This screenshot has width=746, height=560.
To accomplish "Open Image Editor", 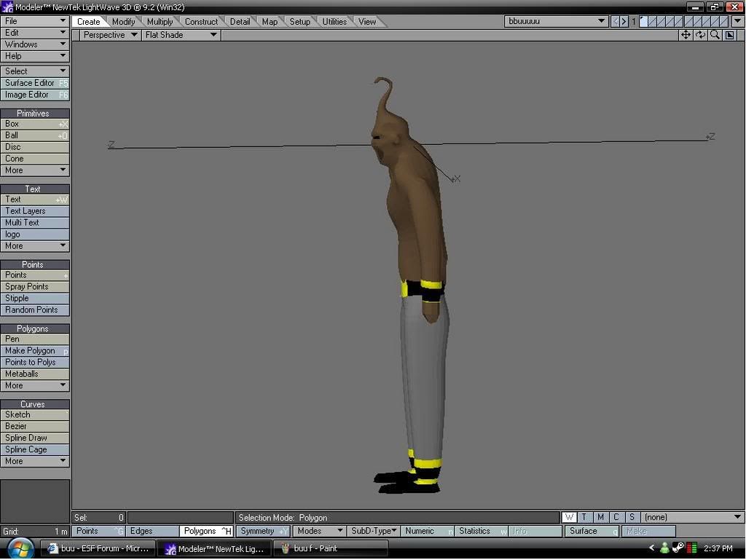I will (x=35, y=95).
